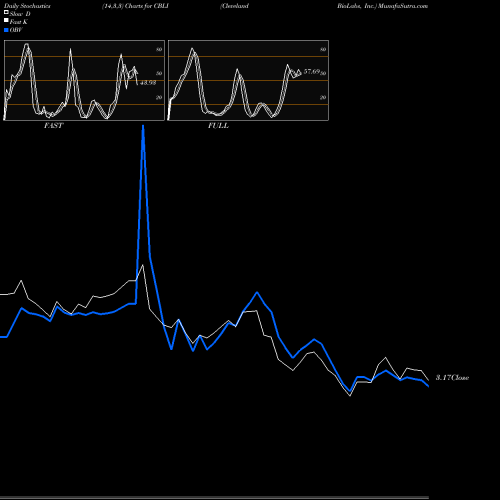Screen dimensions: 500x500
Task: Click the '(Cleveland' company name text
Action: [234, 6]
